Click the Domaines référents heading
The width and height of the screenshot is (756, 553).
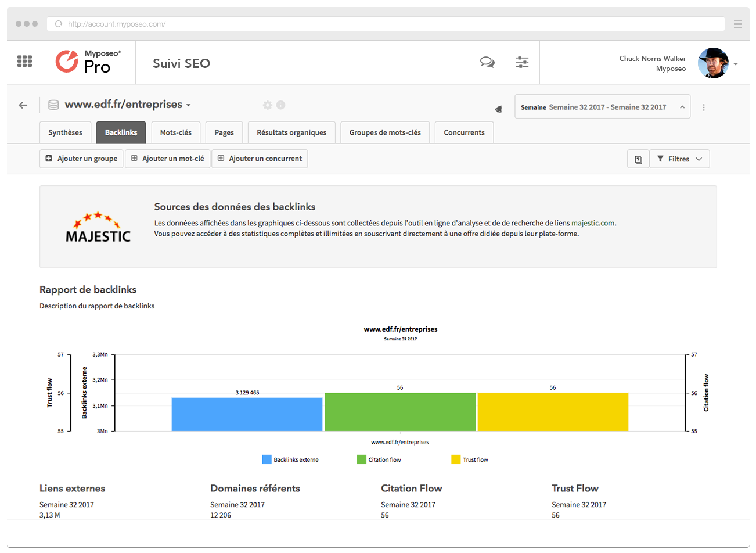(255, 489)
